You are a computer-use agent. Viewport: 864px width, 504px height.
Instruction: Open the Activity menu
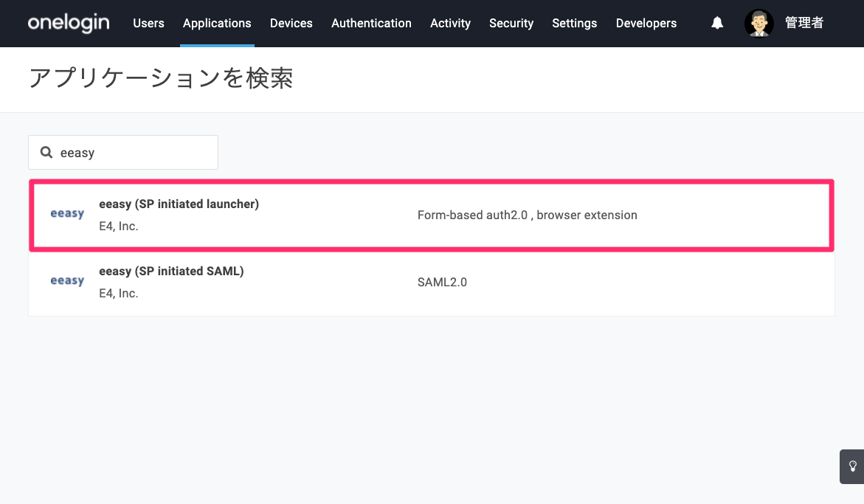tap(450, 23)
